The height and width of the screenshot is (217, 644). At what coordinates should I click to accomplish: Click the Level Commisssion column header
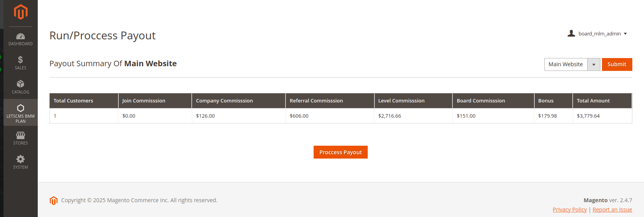tap(401, 101)
